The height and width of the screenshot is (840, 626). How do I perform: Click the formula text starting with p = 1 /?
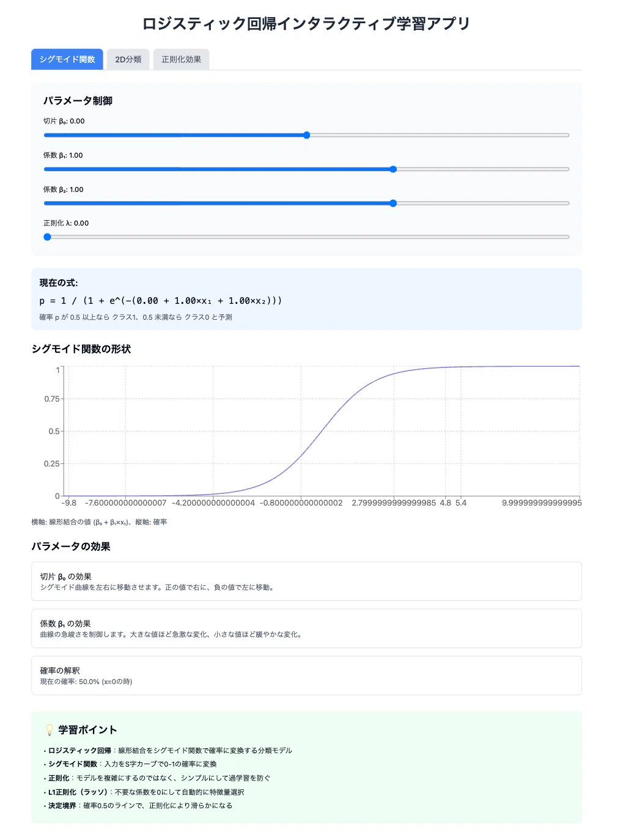[x=161, y=301]
